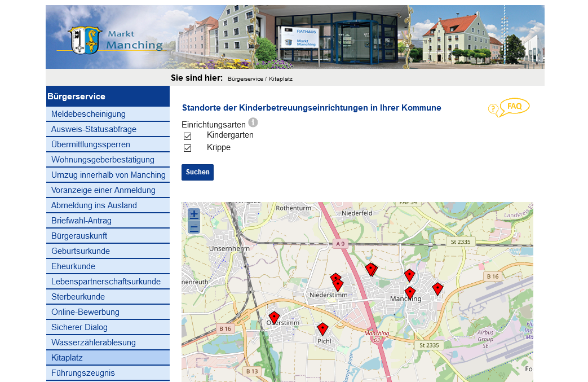Select the map marker at Oberstimm
The height and width of the screenshot is (382, 588).
[274, 317]
